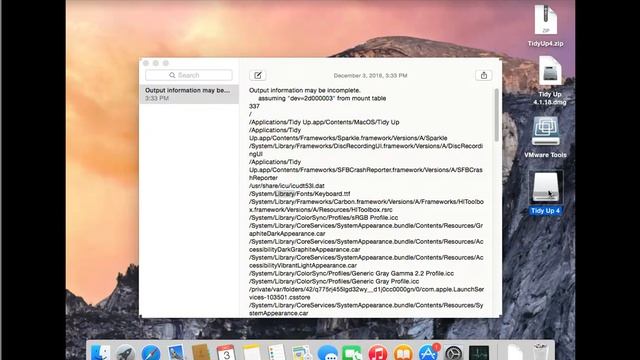
Task: Open Safari from the Dock
Action: 151,353
